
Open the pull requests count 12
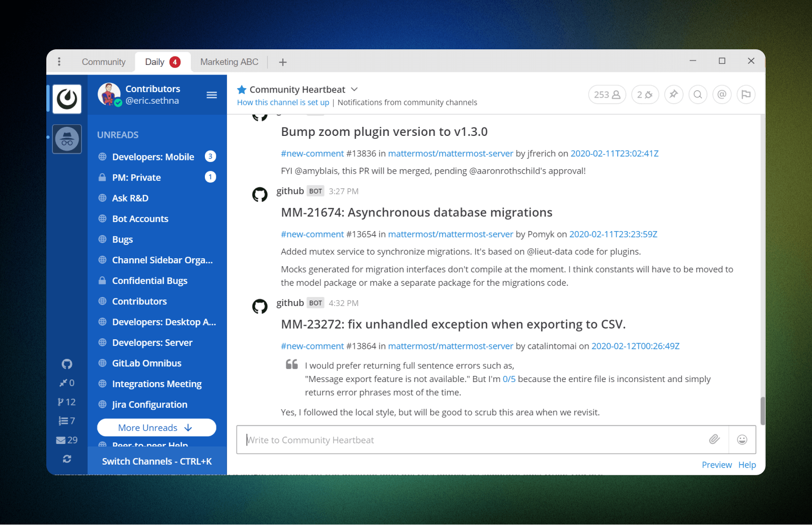(66, 402)
